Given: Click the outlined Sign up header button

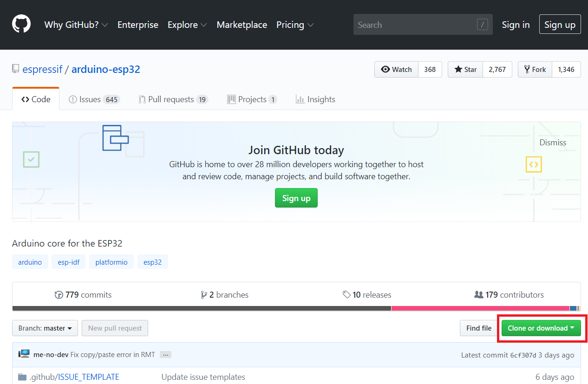Looking at the screenshot, I should (560, 25).
